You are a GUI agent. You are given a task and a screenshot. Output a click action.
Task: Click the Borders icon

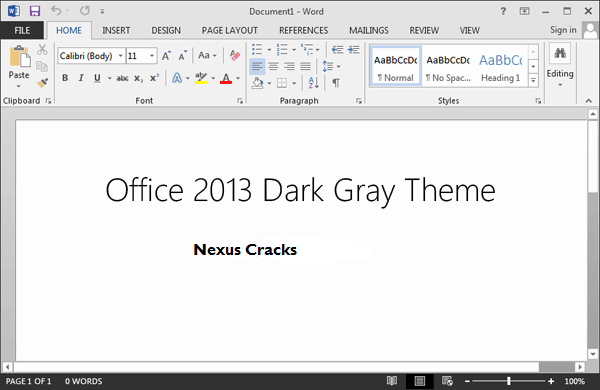[282, 83]
